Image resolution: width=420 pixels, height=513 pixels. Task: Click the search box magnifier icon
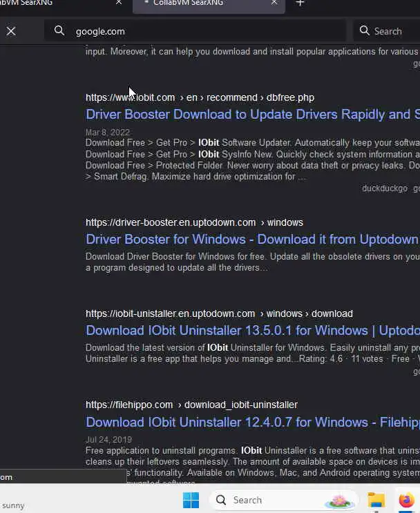click(x=364, y=31)
